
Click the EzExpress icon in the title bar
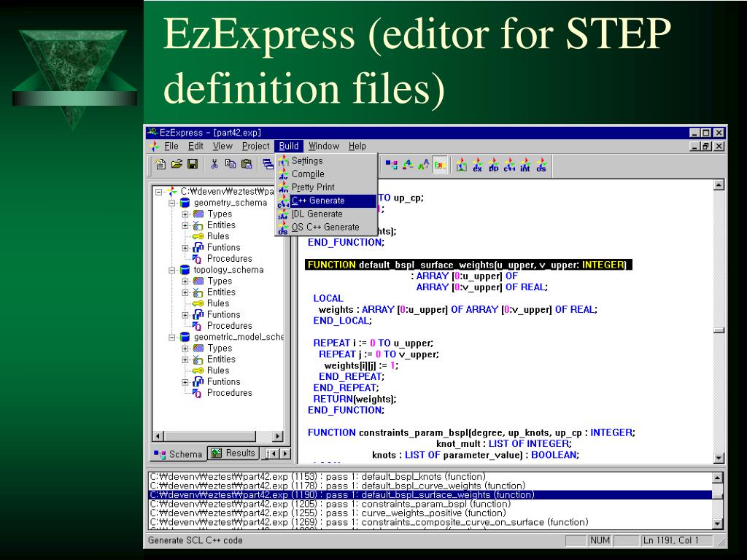pos(152,133)
